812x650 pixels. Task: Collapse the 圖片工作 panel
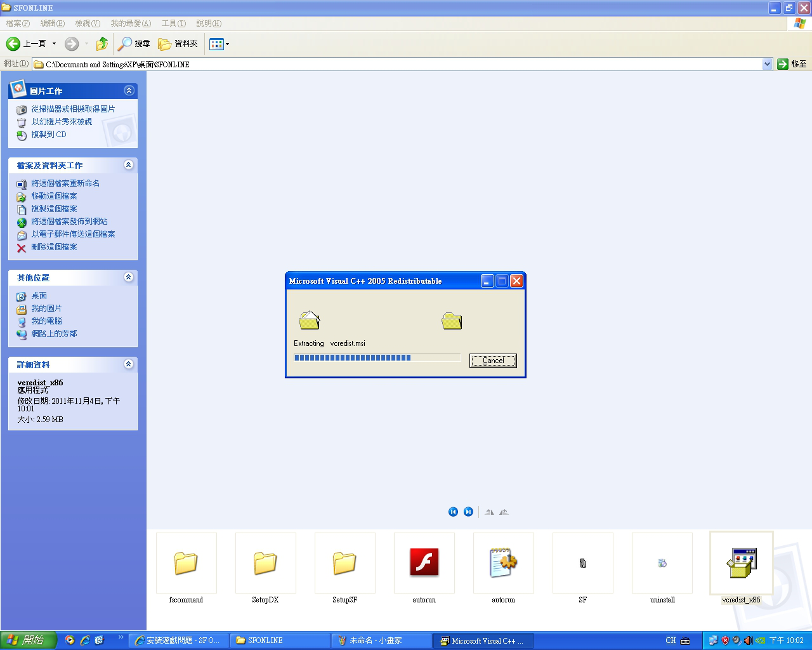pos(129,91)
